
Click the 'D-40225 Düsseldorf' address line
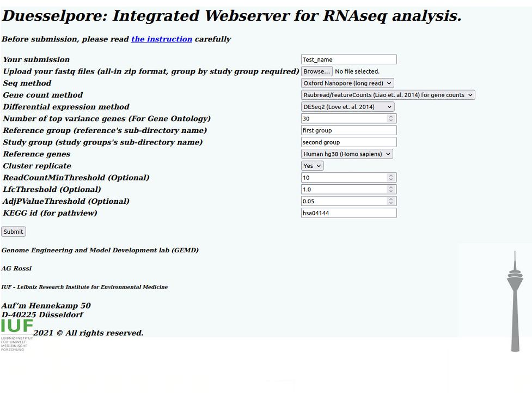point(42,315)
